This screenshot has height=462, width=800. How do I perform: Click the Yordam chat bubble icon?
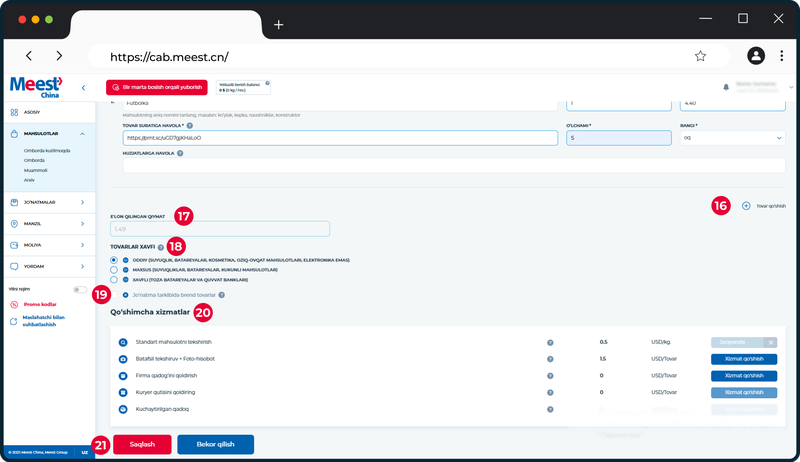(x=14, y=267)
